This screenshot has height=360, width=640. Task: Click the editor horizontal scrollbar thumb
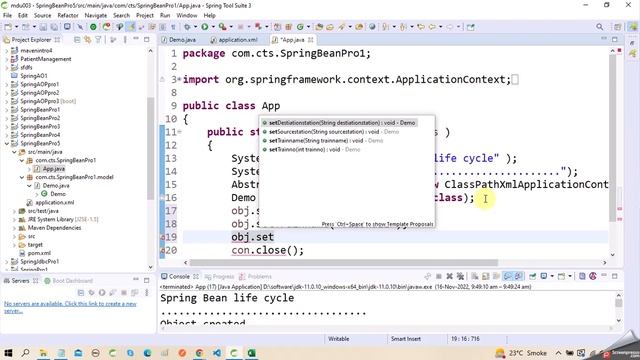(x=344, y=262)
